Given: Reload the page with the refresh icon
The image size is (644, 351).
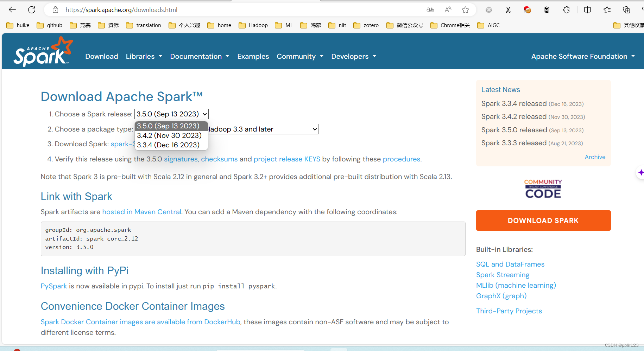Looking at the screenshot, I should click(x=32, y=10).
